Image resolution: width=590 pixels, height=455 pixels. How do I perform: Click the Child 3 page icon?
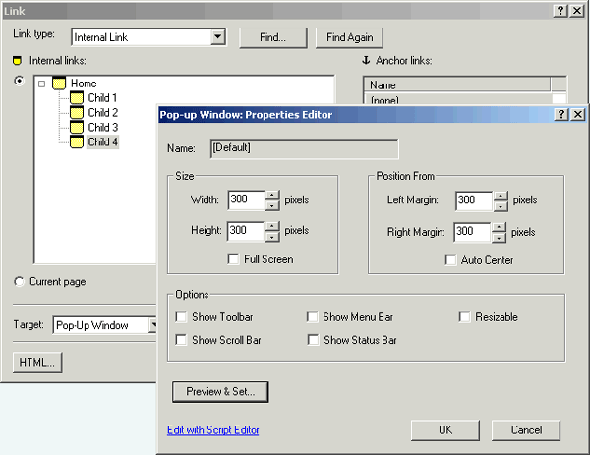[77, 127]
